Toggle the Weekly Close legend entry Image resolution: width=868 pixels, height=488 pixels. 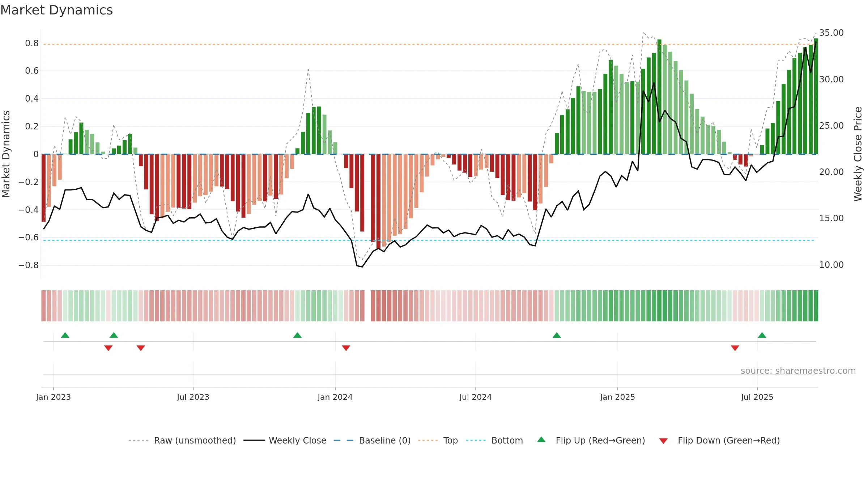(x=285, y=440)
